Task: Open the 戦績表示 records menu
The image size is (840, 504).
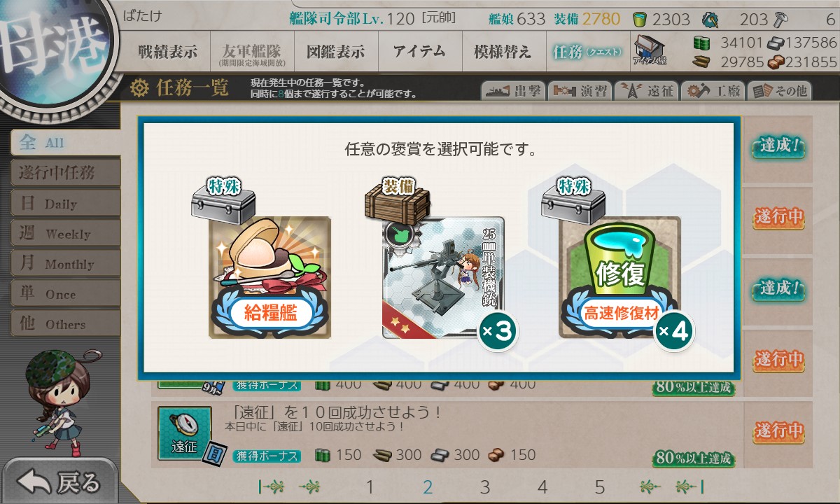Action: pyautogui.click(x=167, y=51)
